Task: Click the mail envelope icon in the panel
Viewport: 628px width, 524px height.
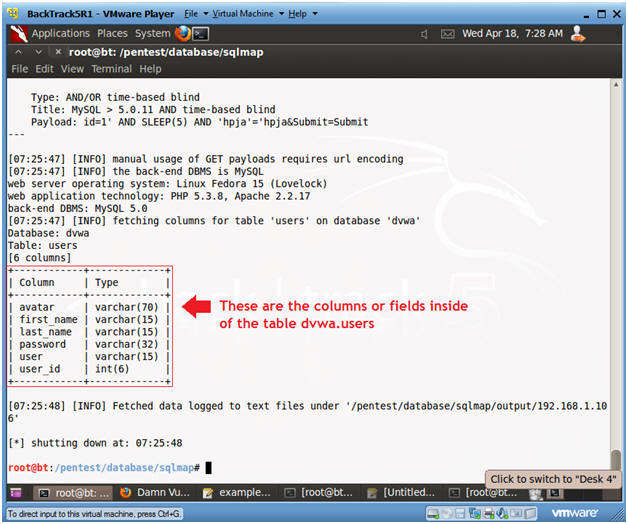Action: [447, 34]
